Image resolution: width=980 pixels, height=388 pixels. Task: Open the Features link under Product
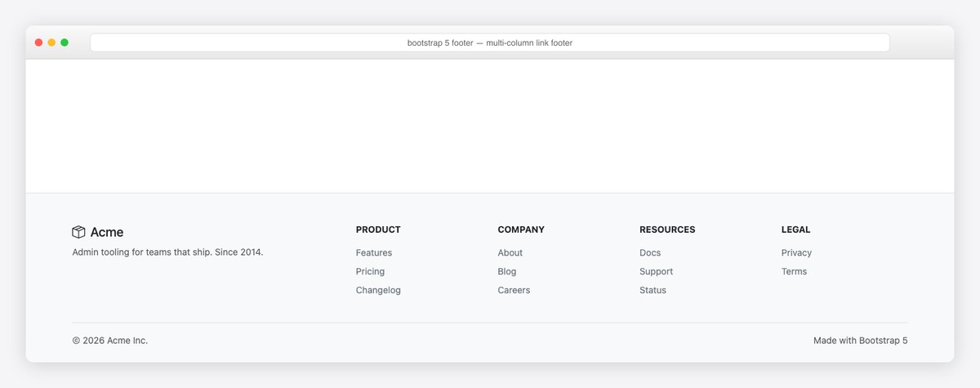[374, 252]
